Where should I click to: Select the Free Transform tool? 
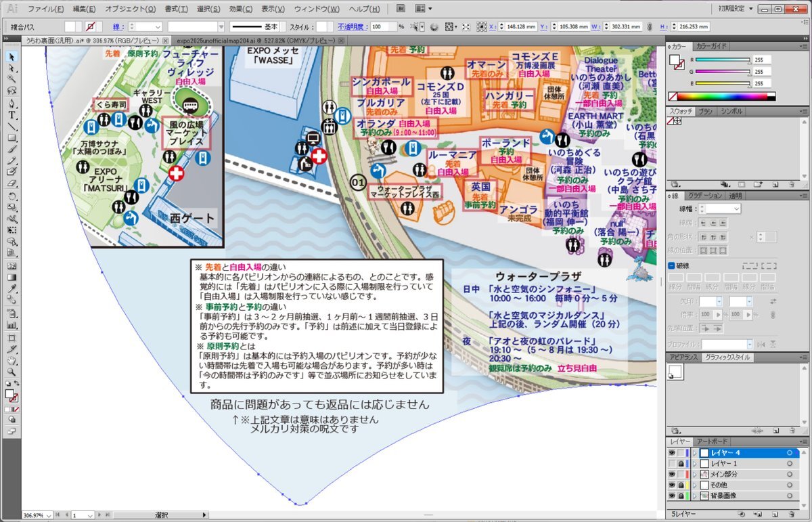point(12,230)
